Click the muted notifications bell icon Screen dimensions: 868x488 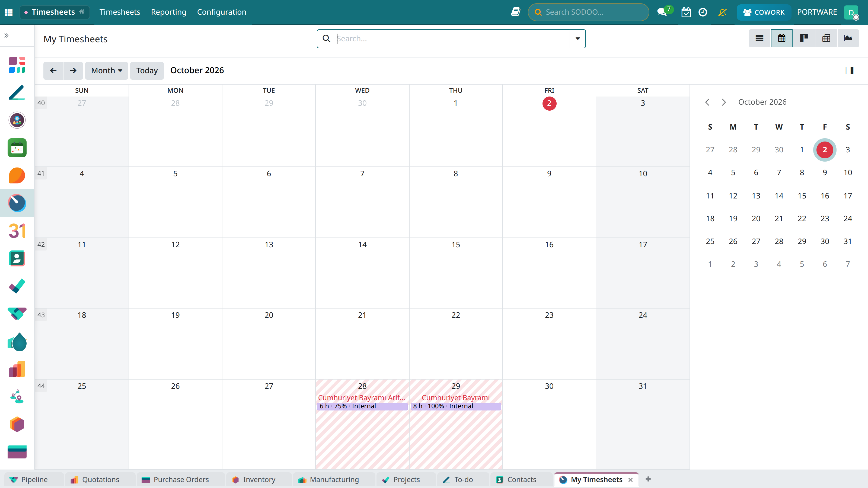coord(722,12)
